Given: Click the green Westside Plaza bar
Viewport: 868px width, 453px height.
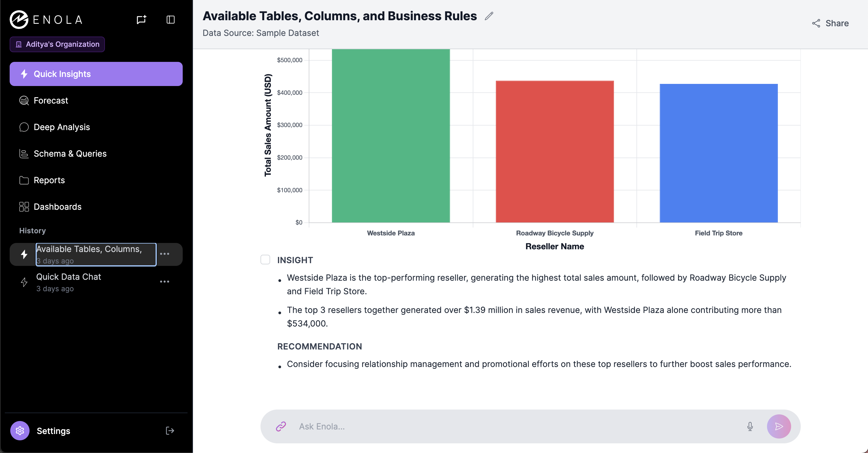Looking at the screenshot, I should click(391, 136).
